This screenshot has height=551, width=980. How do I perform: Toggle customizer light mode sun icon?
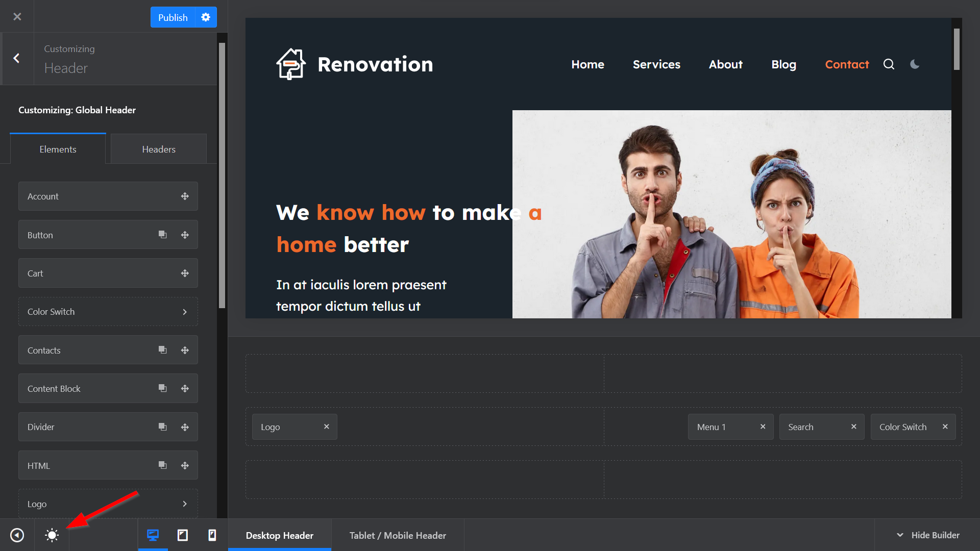tap(52, 535)
